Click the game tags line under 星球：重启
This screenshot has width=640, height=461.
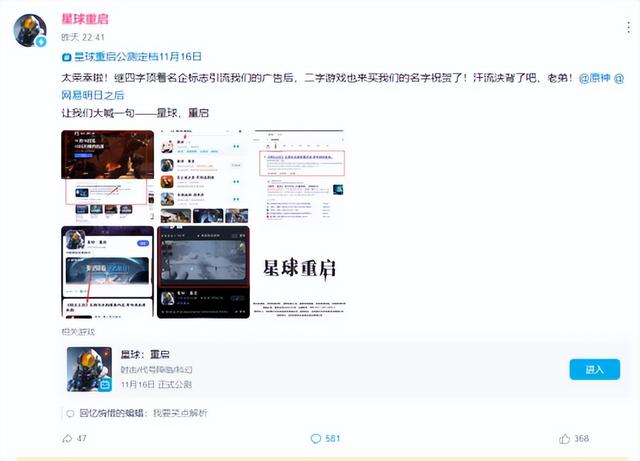tap(156, 370)
